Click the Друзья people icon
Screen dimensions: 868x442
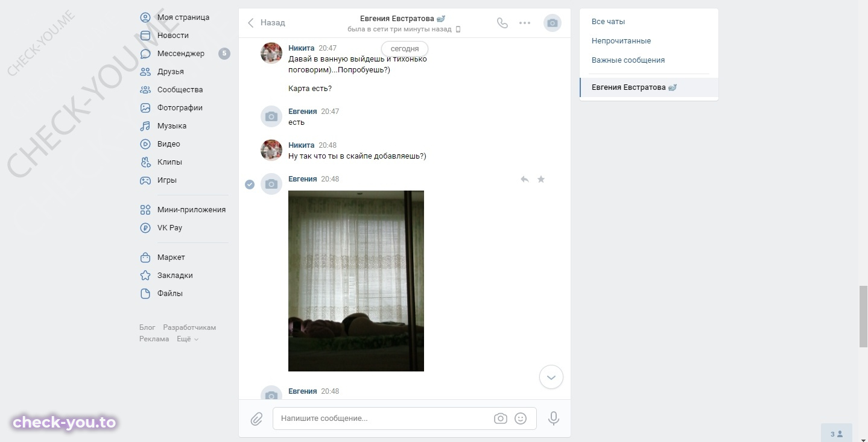(145, 72)
